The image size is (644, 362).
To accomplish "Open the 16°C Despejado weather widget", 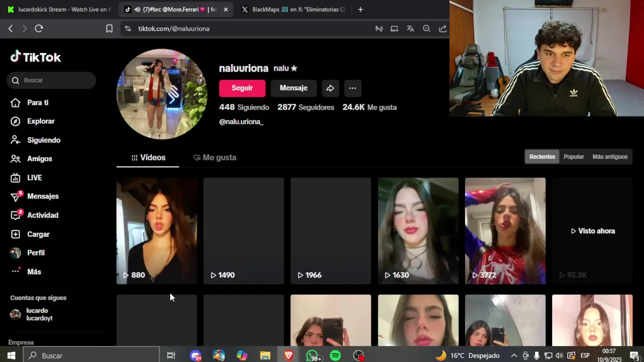I will pos(467,355).
